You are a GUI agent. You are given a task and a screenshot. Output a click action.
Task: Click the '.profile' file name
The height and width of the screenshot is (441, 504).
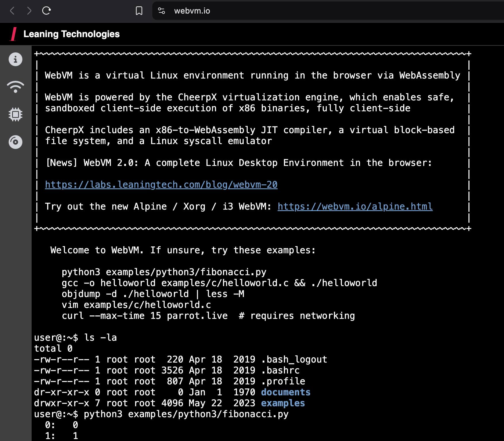[283, 381]
